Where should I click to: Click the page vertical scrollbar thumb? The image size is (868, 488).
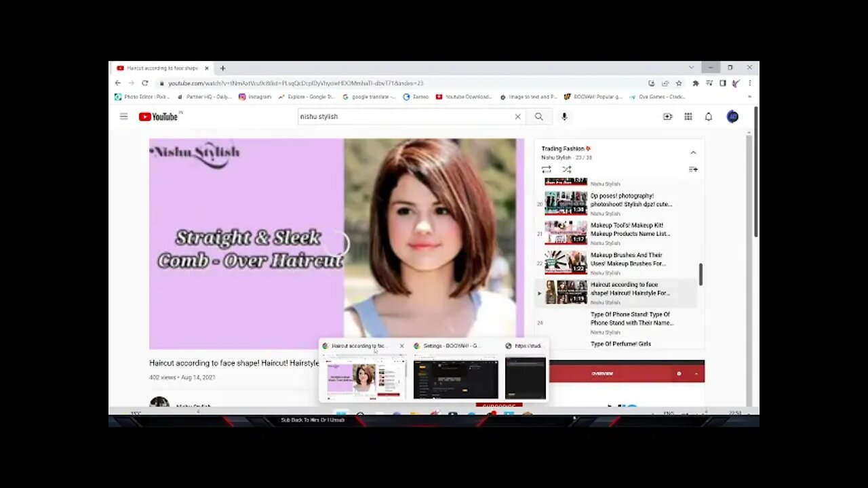click(x=755, y=171)
